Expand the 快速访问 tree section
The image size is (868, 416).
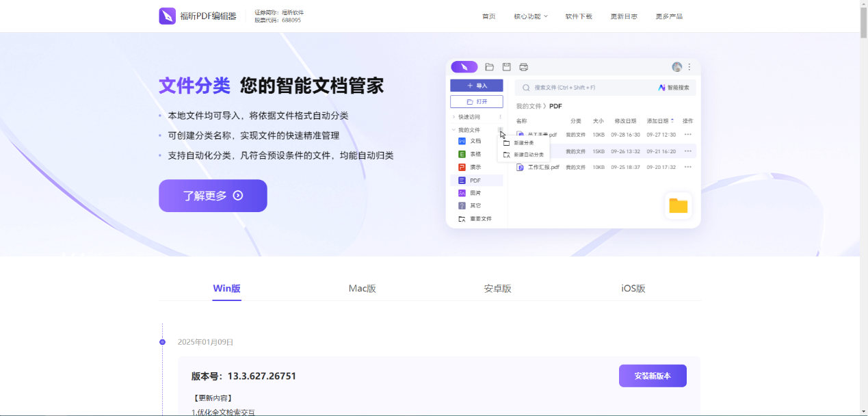tap(453, 117)
